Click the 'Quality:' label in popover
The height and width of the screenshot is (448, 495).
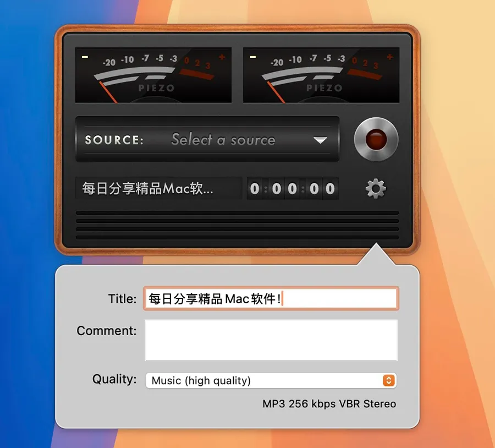click(x=114, y=379)
